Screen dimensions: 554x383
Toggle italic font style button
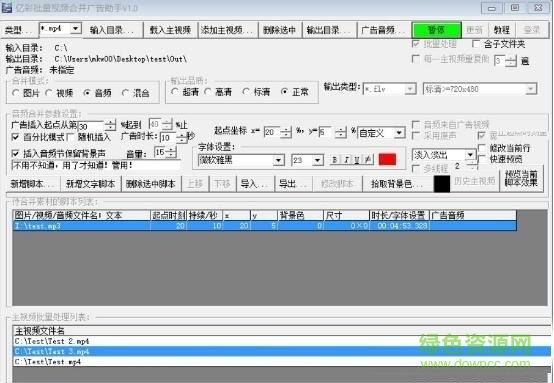(347, 160)
